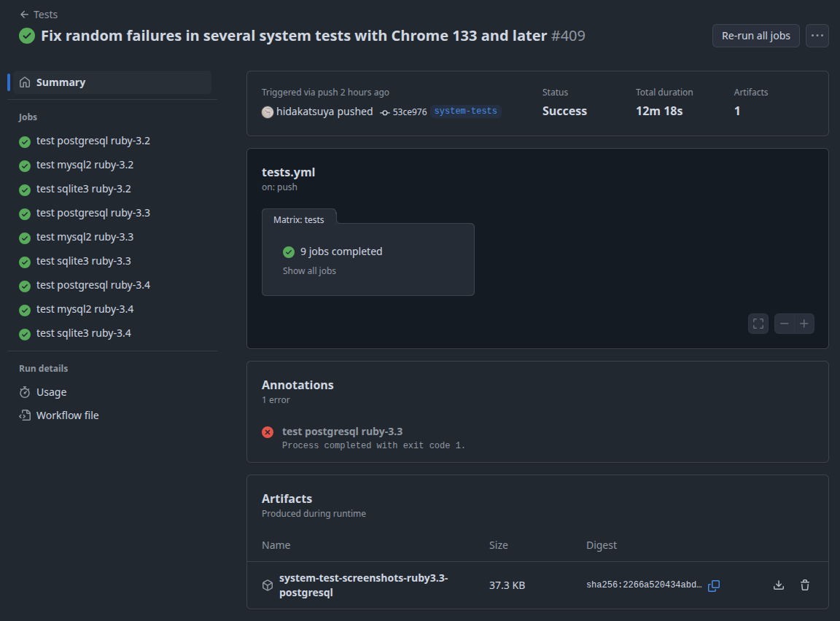Copy the sha256 digest value
The height and width of the screenshot is (621, 840).
pyautogui.click(x=714, y=585)
